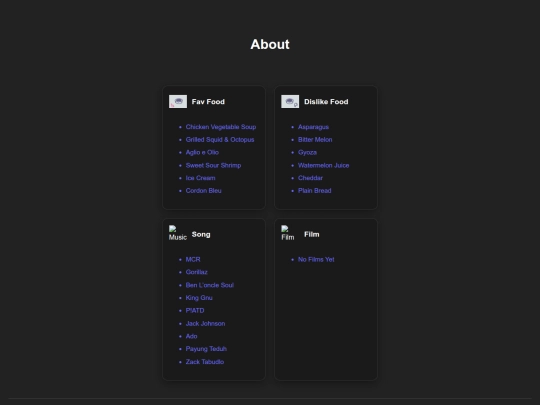
Task: Click the Dislike Food bowl icon
Action: point(290,102)
